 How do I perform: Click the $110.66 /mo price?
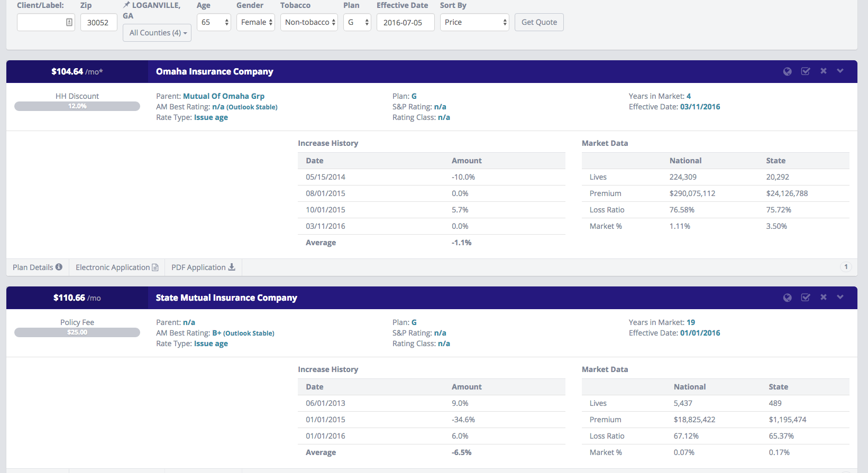pos(77,298)
